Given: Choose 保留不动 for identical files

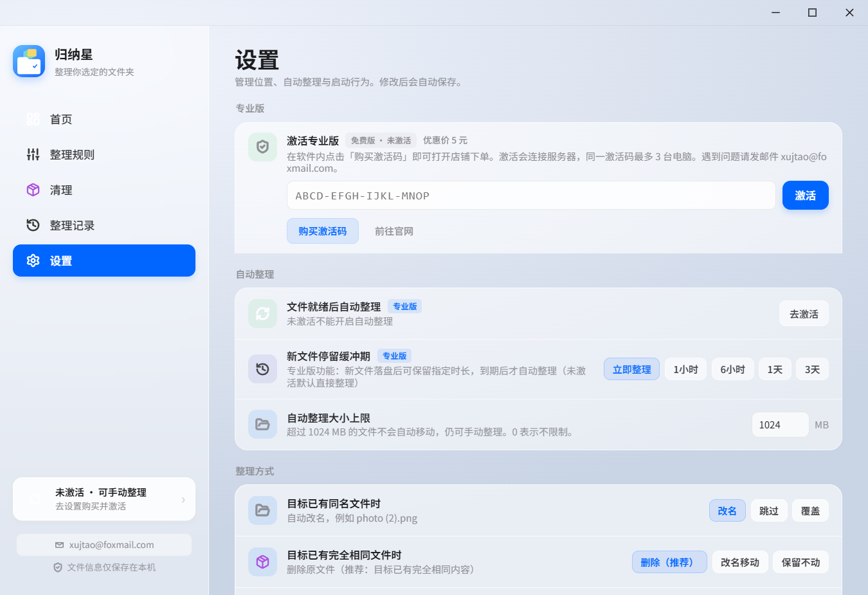Looking at the screenshot, I should pos(800,562).
